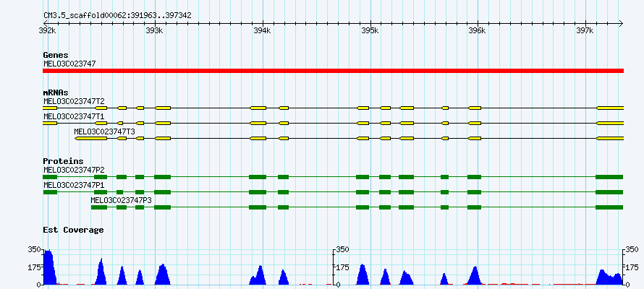
Task: Click the Proteins track heading
Action: point(63,161)
